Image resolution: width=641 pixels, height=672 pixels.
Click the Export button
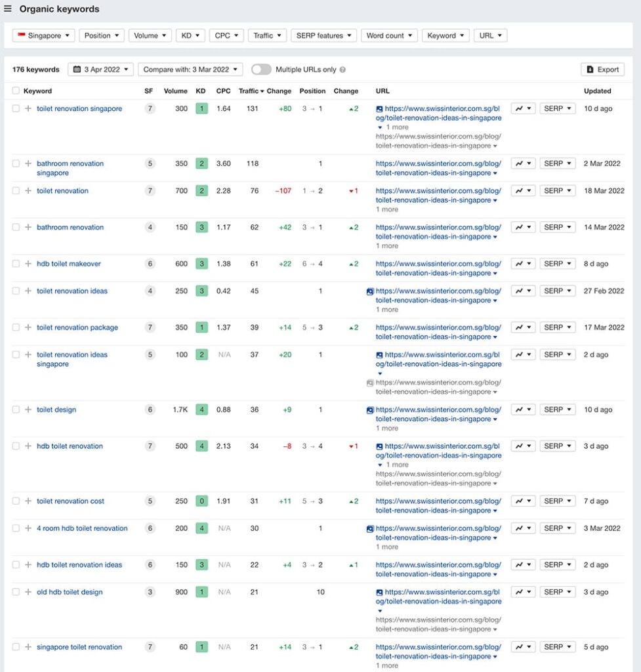tap(602, 70)
